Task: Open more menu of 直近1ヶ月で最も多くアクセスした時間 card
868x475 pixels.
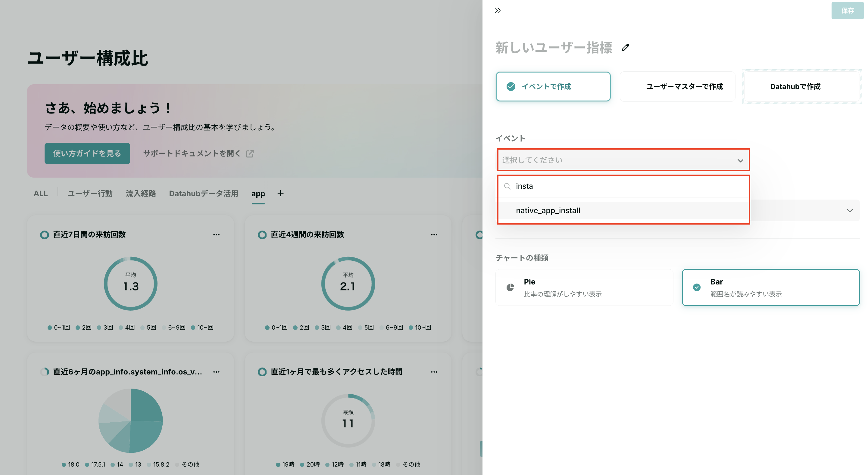Action: tap(434, 372)
